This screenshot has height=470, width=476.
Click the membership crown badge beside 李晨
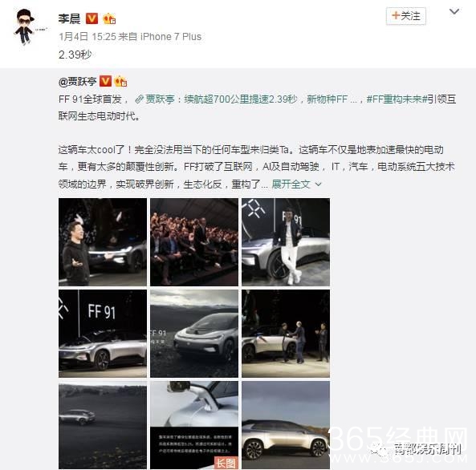click(x=109, y=18)
